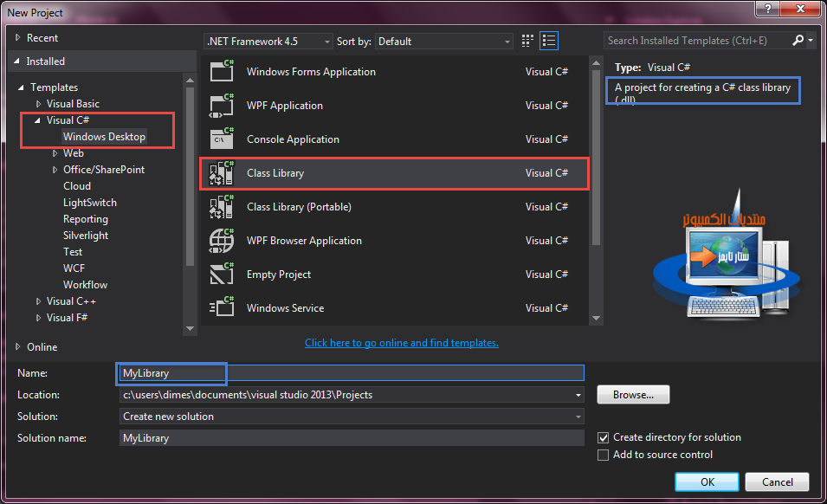Expand the Recent section
This screenshot has height=504, width=827.
pos(18,37)
